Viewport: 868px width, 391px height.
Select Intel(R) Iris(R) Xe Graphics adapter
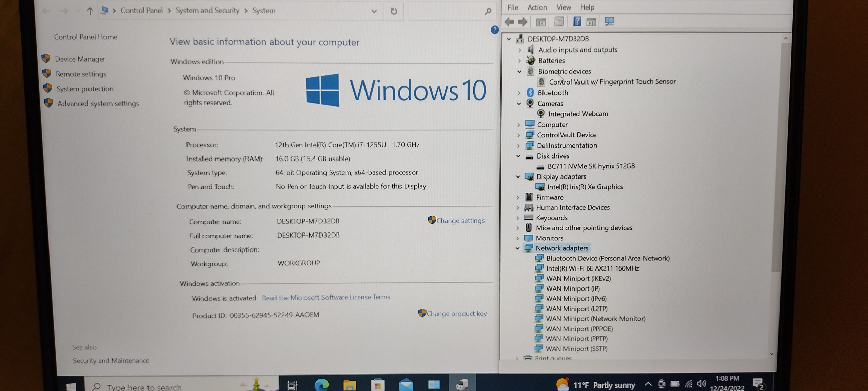[x=585, y=187]
